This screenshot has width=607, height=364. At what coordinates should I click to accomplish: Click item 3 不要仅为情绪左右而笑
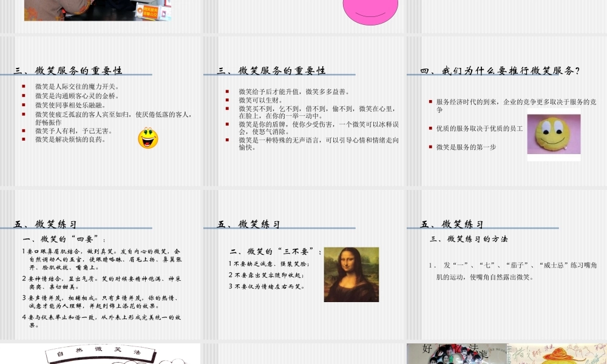[x=267, y=286]
